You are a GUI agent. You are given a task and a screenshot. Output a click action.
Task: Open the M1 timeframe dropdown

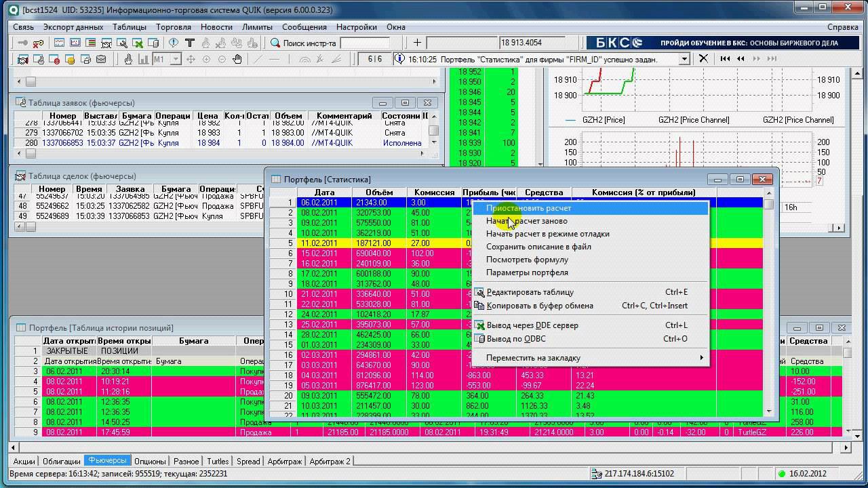click(x=176, y=59)
